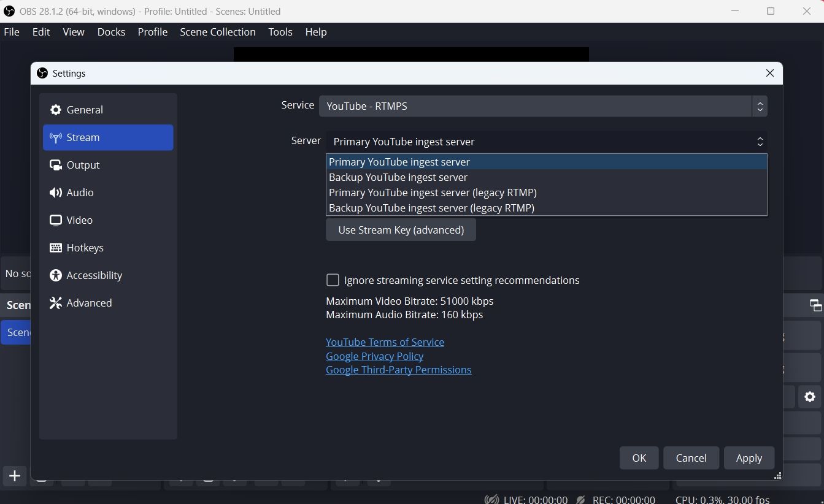Click Use Stream Key (advanced)
This screenshot has width=824, height=504.
pyautogui.click(x=401, y=229)
